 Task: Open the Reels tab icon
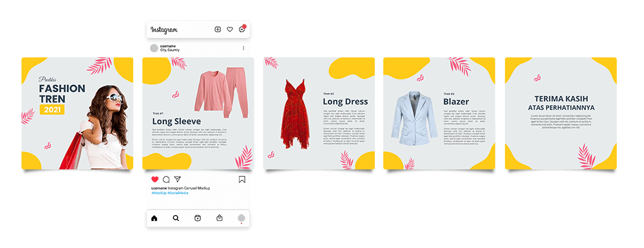[198, 218]
